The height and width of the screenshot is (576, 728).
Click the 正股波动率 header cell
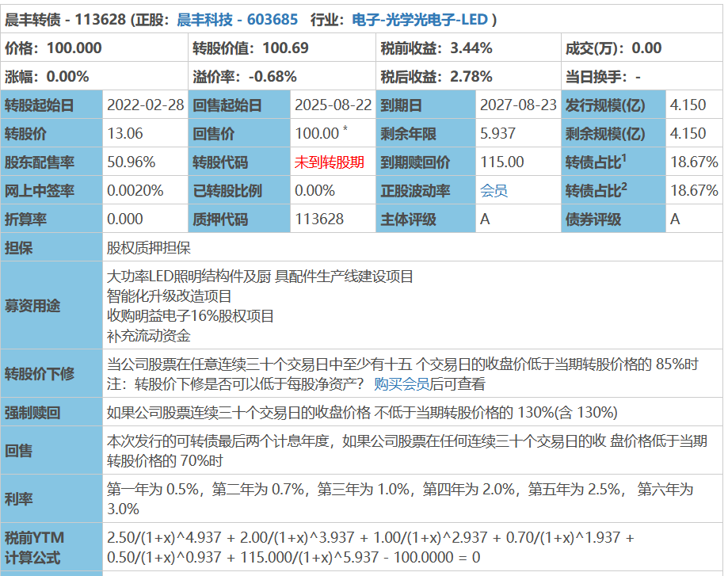[x=425, y=190]
